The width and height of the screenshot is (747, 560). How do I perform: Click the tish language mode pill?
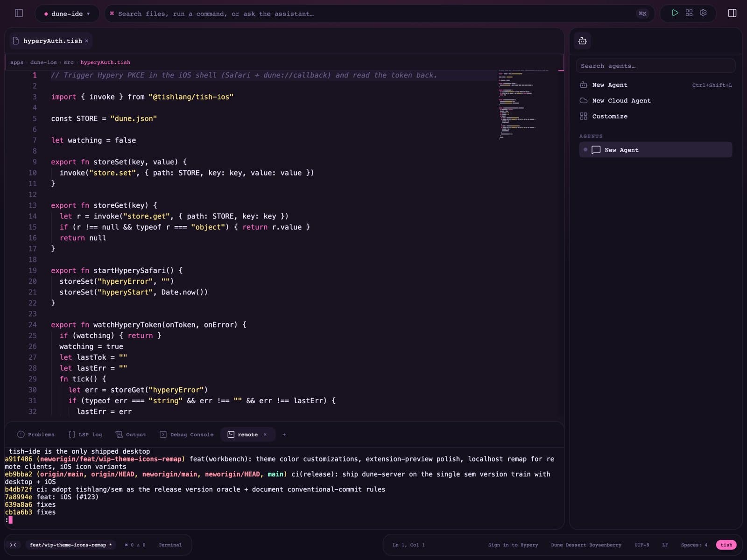726,545
